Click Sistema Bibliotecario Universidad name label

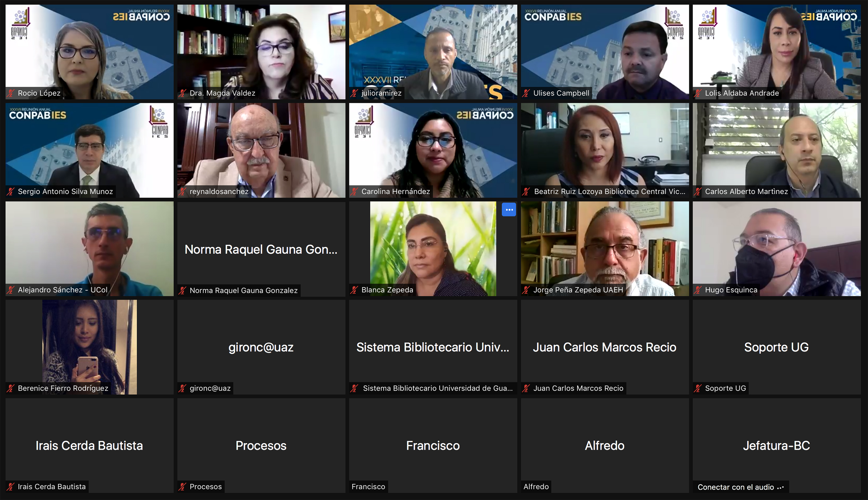pyautogui.click(x=438, y=388)
